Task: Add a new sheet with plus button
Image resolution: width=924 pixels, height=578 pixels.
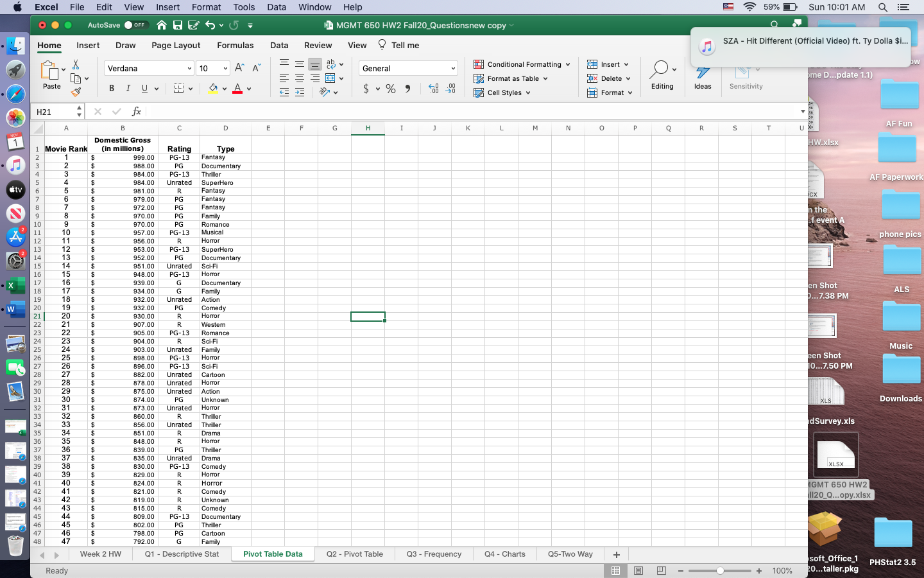Action: (617, 554)
